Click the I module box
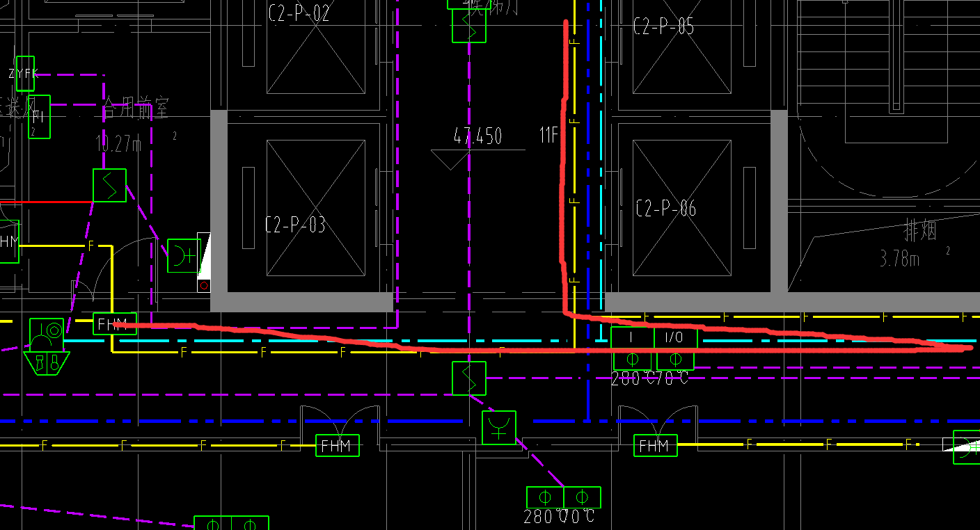Image resolution: width=980 pixels, height=530 pixels. pyautogui.click(x=633, y=338)
